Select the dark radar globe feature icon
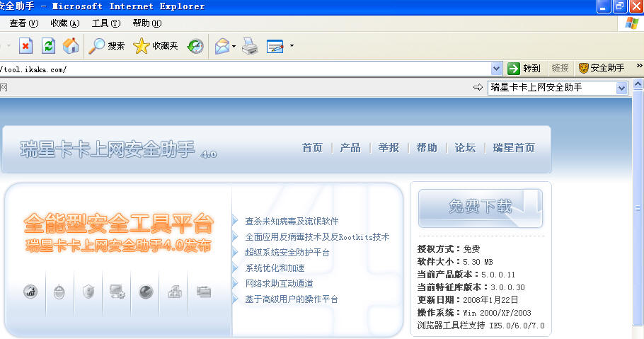Viewport: 644px width, 339px height. pos(146,292)
